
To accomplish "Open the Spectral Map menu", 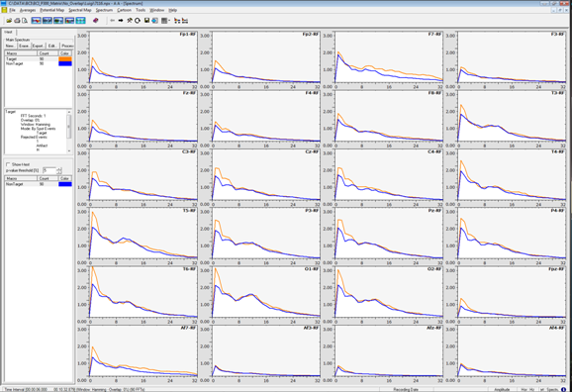I will point(80,10).
